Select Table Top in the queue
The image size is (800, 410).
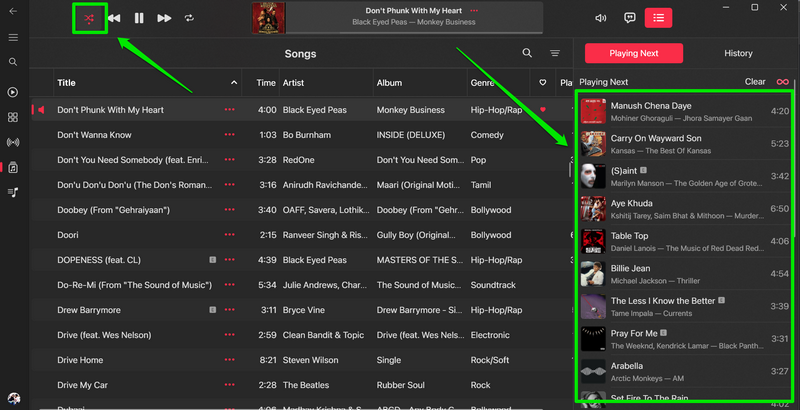(x=684, y=241)
